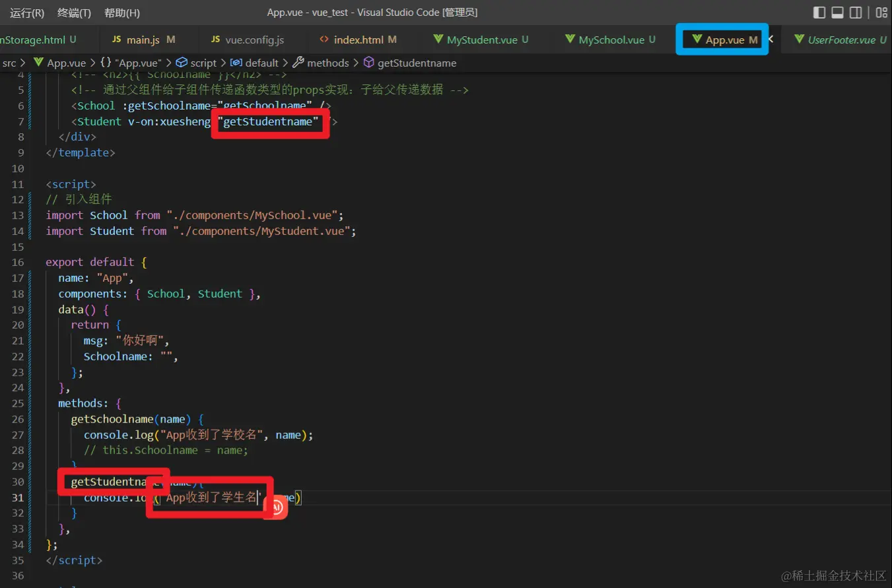Click the "getSchoolname(name) {" method definition
Screen dimensions: 892x588
(x=137, y=419)
